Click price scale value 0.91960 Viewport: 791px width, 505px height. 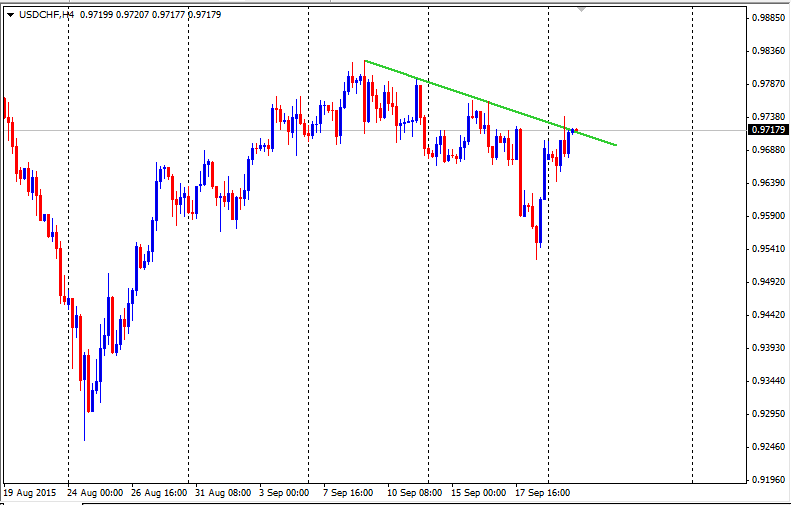pyautogui.click(x=768, y=479)
